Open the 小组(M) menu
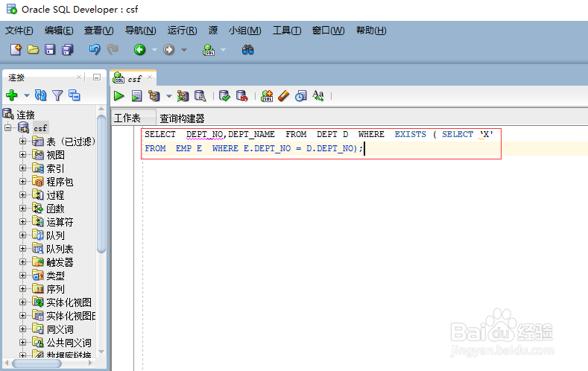The width and height of the screenshot is (588, 371). (x=245, y=31)
